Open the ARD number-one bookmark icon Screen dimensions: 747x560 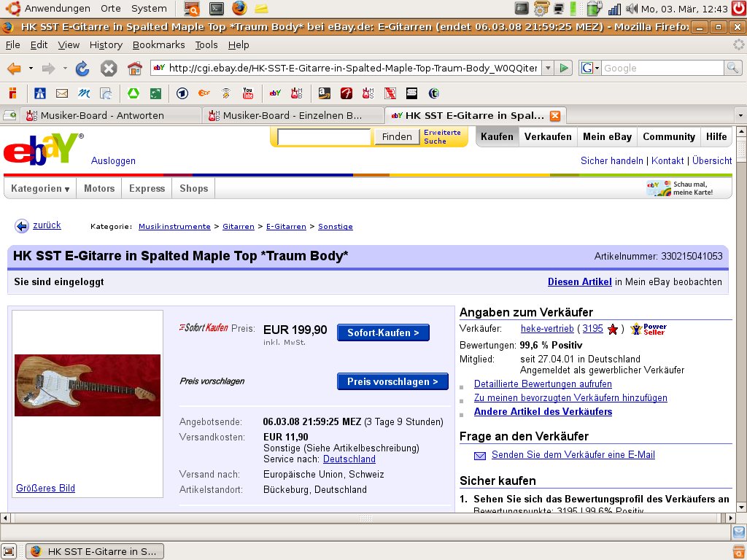[182, 93]
